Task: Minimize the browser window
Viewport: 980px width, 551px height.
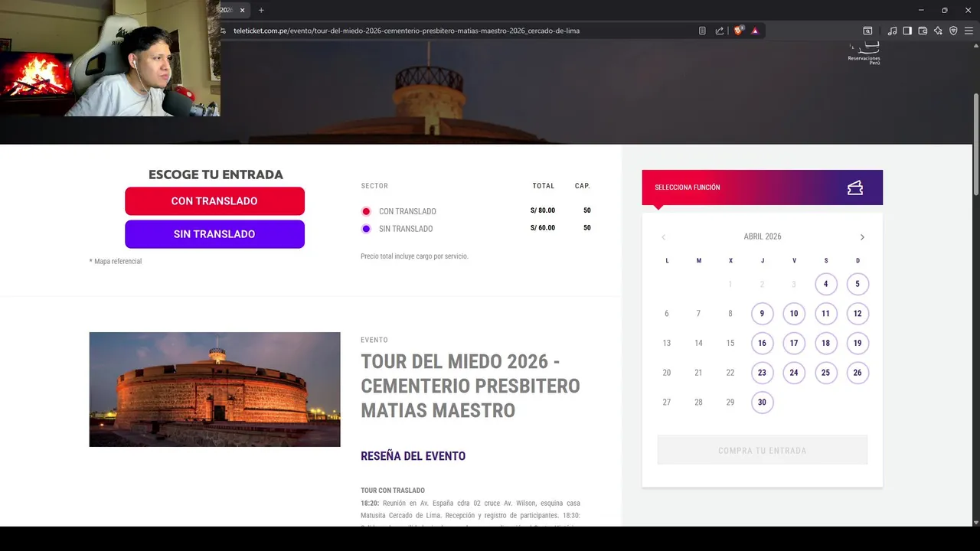Action: (920, 10)
